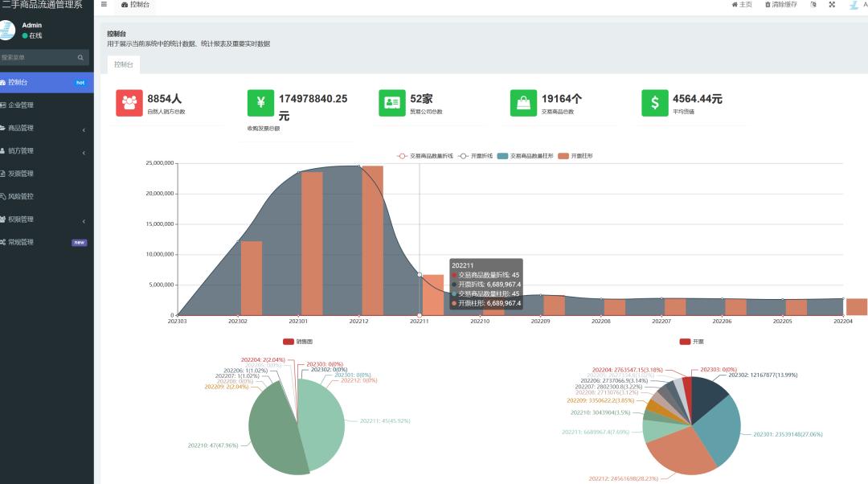Click the search magnifier icon in sidebar
Viewport: 868px width, 484px height.
point(80,58)
